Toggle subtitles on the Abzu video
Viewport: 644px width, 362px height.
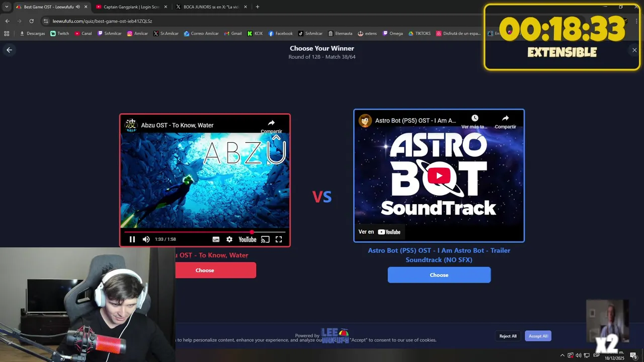click(216, 239)
